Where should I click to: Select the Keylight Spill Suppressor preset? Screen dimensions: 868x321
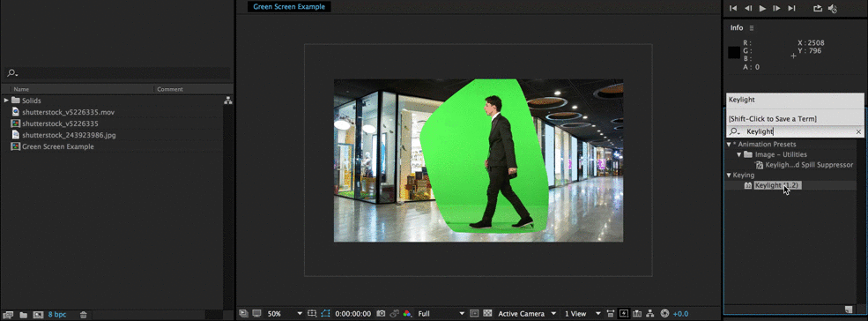[x=809, y=165]
